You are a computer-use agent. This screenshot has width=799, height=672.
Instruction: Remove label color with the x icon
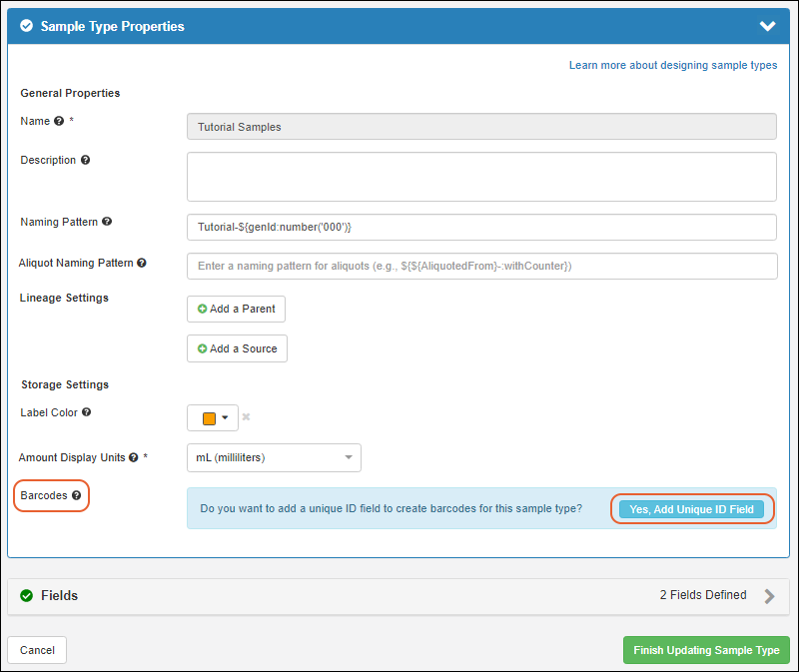[246, 417]
